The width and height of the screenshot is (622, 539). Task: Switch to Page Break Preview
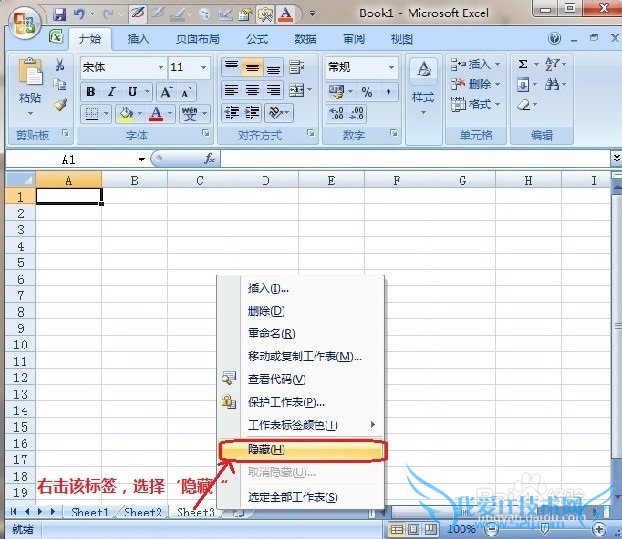click(x=430, y=529)
